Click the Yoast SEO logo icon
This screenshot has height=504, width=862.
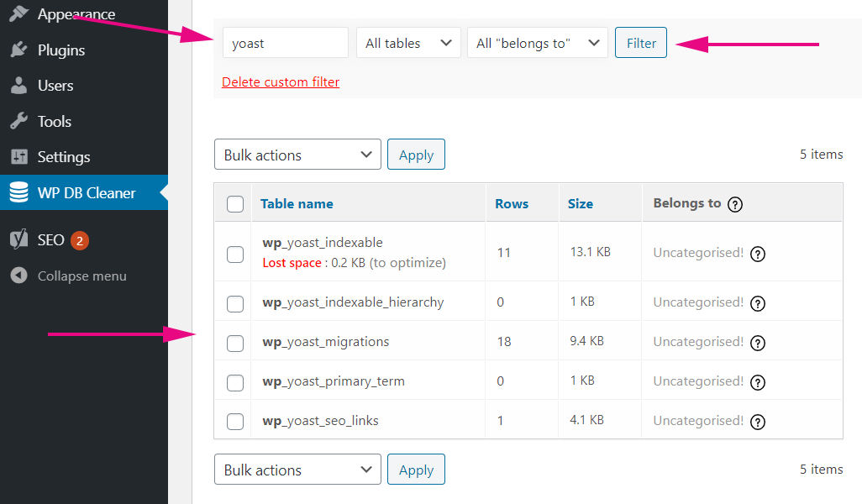tap(18, 239)
